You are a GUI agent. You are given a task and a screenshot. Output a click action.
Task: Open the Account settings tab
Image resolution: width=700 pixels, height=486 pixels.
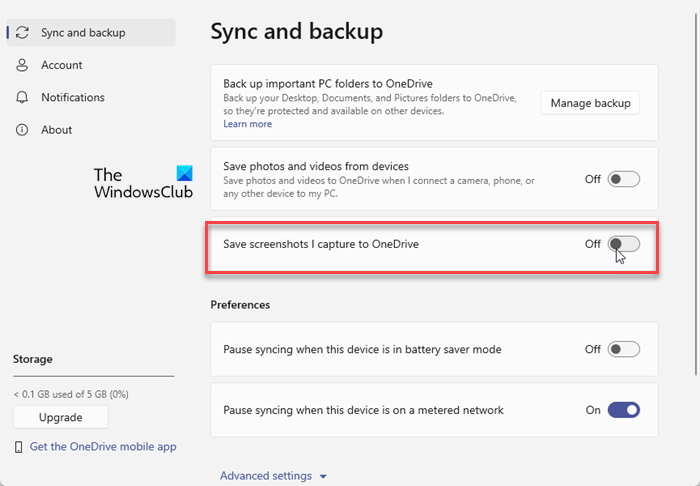point(62,65)
